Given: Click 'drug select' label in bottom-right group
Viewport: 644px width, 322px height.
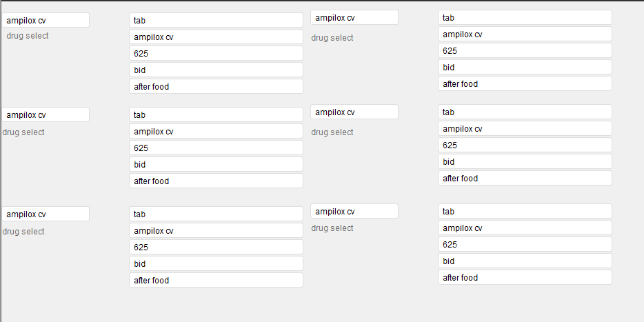Looking at the screenshot, I should (x=332, y=228).
